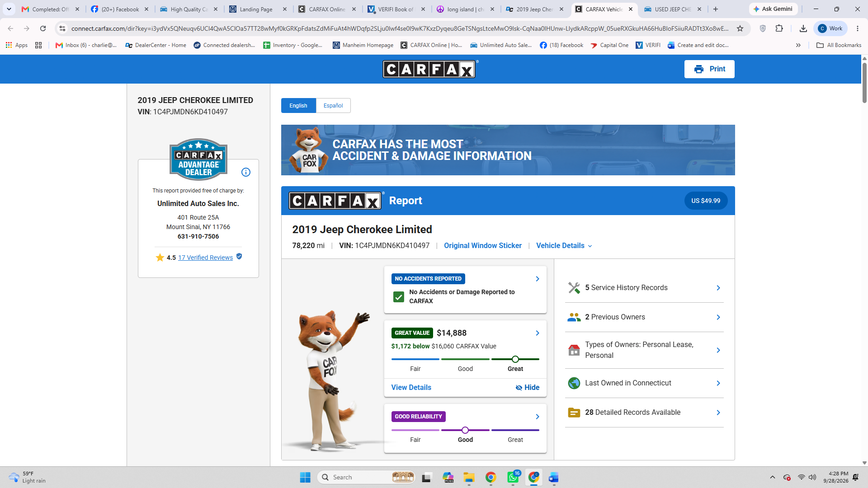The height and width of the screenshot is (488, 868).
Task: Click the Previous Owners people icon
Action: [x=574, y=317]
